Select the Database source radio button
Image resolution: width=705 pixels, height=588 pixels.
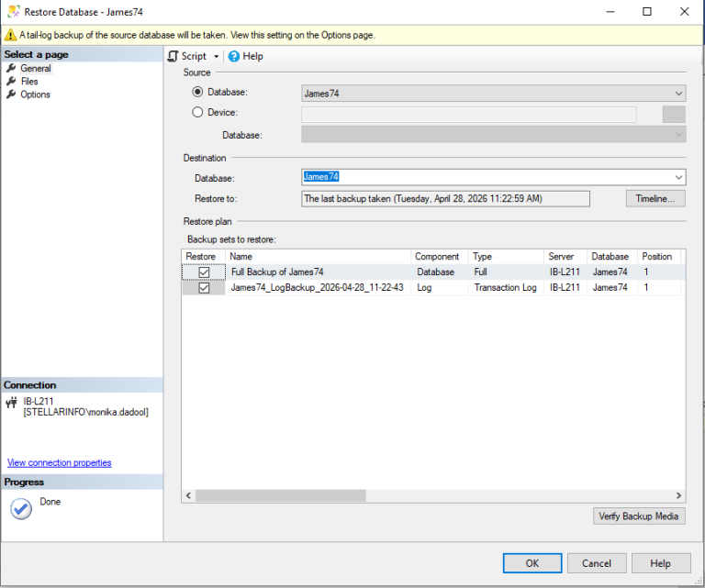tap(197, 92)
